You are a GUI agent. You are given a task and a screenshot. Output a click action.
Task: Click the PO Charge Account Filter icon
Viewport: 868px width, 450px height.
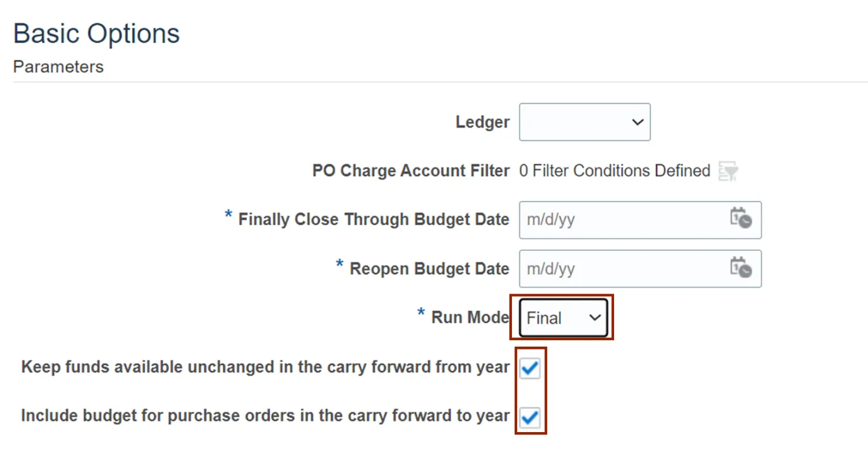728,172
